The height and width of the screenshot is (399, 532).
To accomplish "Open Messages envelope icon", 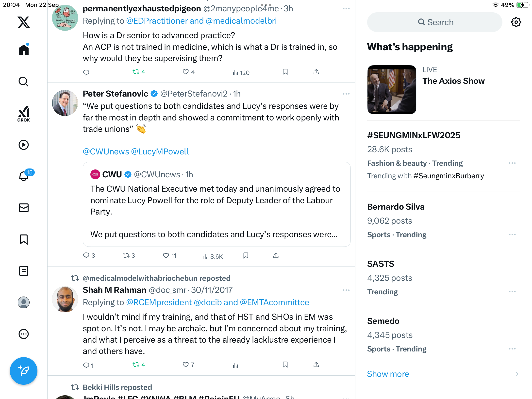I will click(x=24, y=208).
